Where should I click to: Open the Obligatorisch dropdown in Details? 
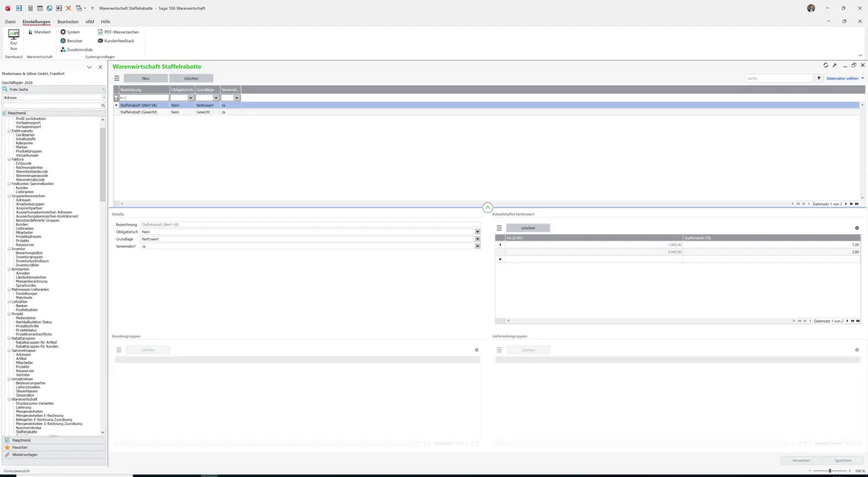click(477, 232)
